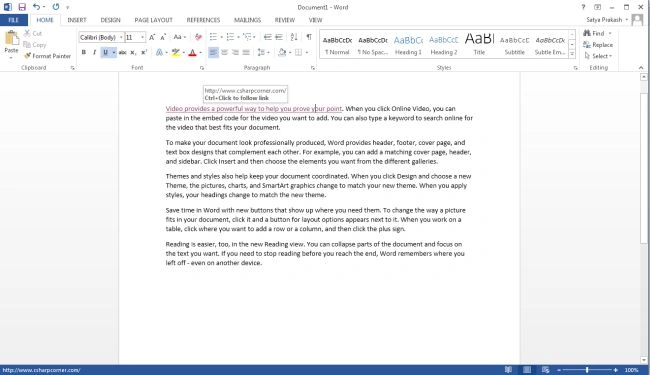Activate the Format Painter

click(47, 56)
